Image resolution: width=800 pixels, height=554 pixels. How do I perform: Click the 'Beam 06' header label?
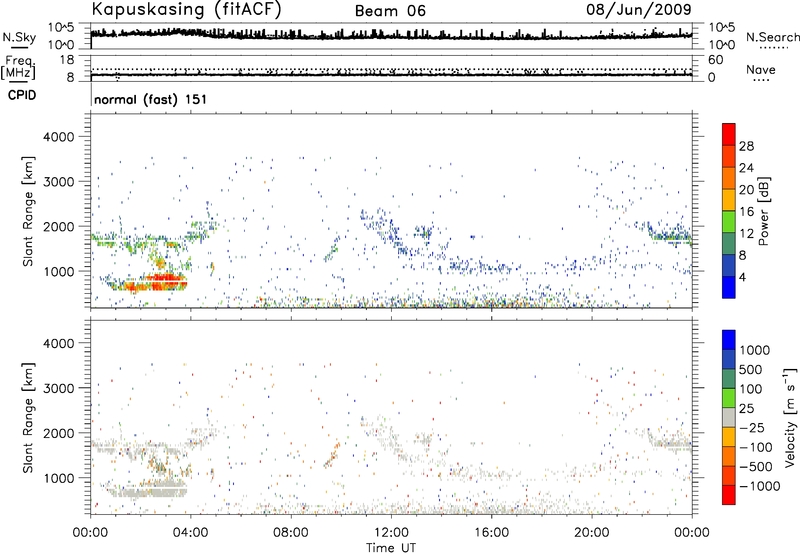coord(390,11)
